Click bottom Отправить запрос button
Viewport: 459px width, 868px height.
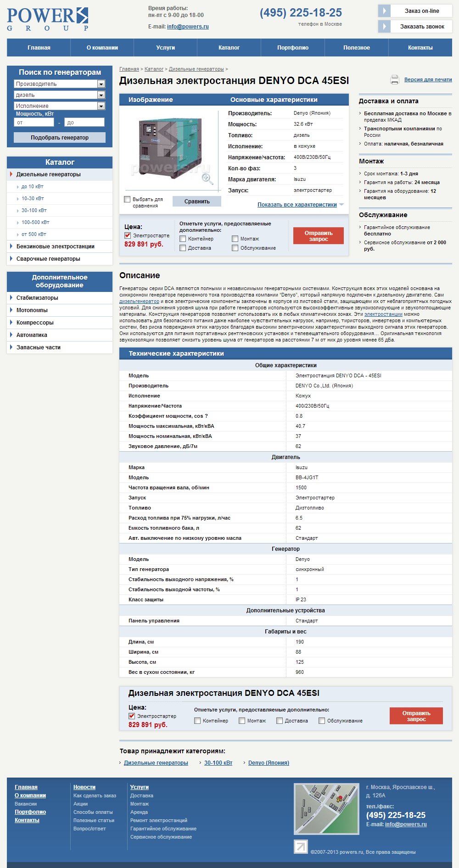[416, 716]
